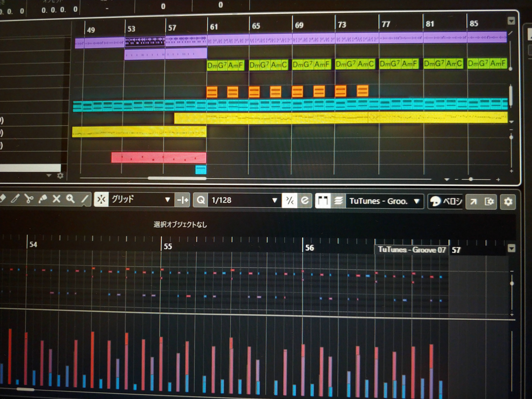
Task: Click the project vertical zoom minus
Action: pyautogui.click(x=511, y=130)
